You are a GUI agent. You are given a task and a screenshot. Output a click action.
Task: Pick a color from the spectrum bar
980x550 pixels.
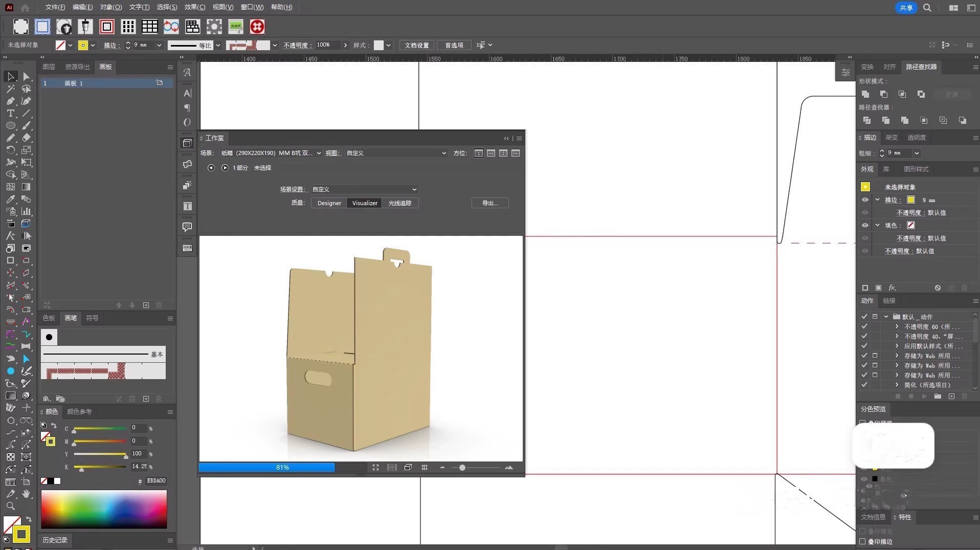(x=104, y=510)
